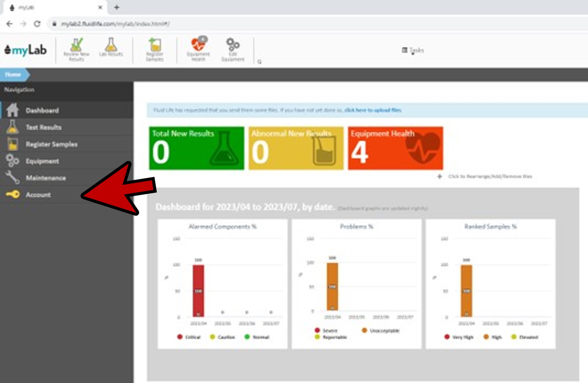
Task: Open the Tasks dropdown in the header
Action: (x=413, y=50)
